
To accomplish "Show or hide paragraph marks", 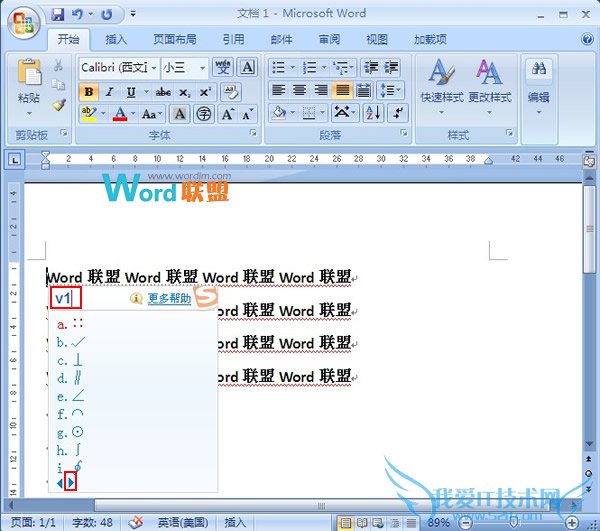I will (398, 113).
